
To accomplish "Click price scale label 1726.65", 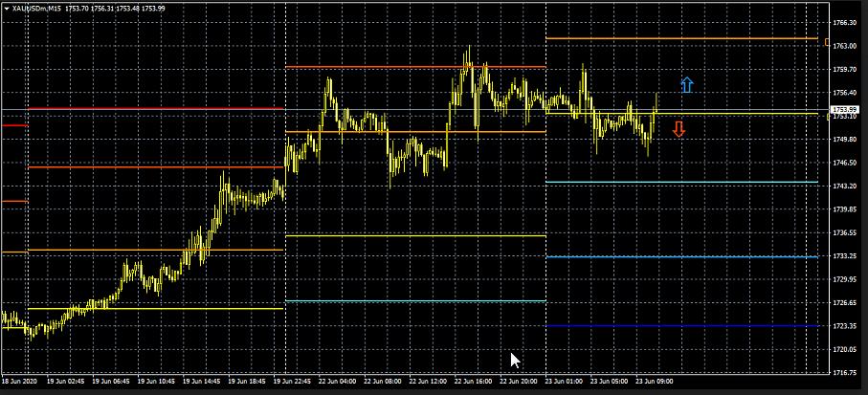I will coord(845,303).
